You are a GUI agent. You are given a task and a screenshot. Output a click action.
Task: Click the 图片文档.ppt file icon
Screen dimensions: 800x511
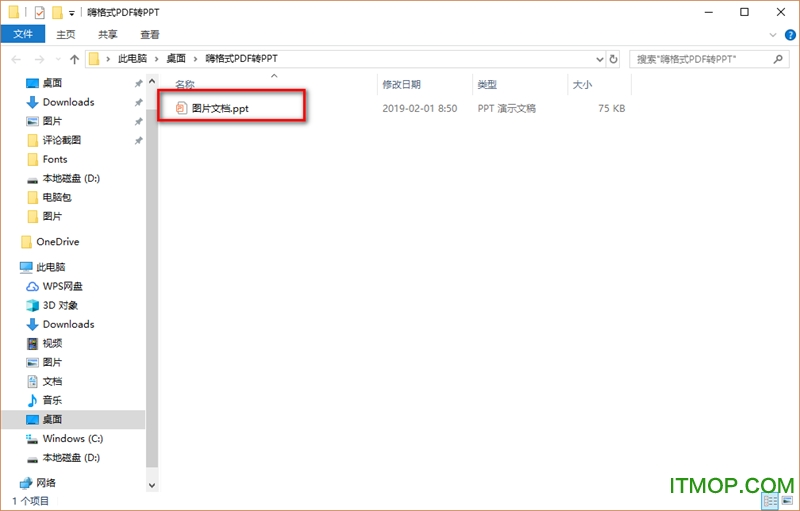(x=181, y=108)
